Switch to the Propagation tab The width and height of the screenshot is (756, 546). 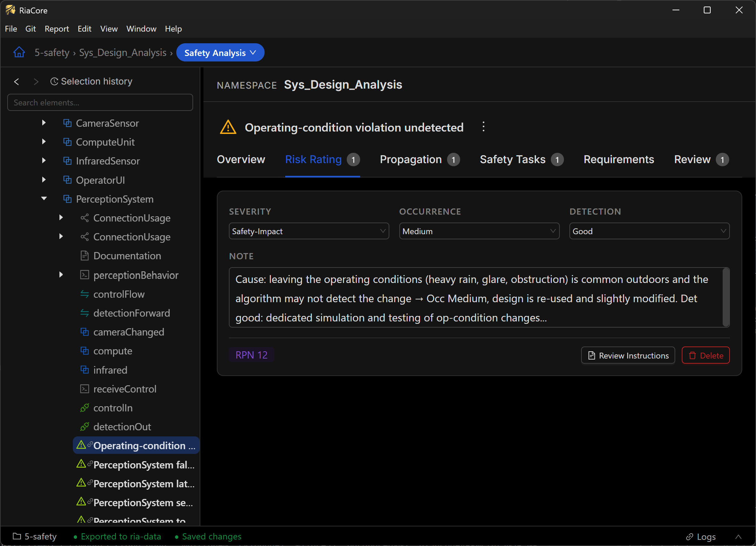click(420, 160)
